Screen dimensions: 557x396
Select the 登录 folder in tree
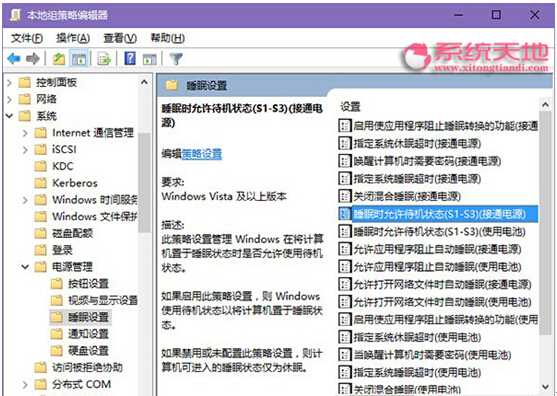click(62, 250)
